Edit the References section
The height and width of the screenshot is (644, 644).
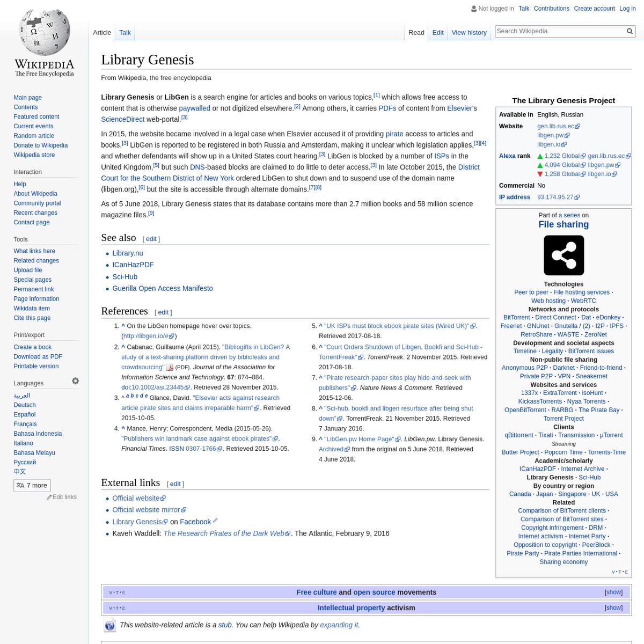click(163, 312)
